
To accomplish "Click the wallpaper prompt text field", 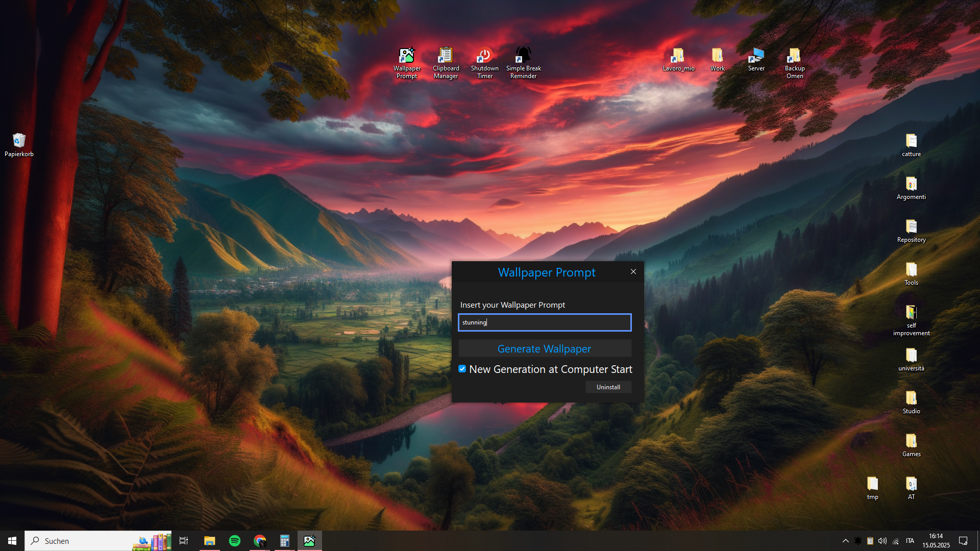I will click(544, 322).
